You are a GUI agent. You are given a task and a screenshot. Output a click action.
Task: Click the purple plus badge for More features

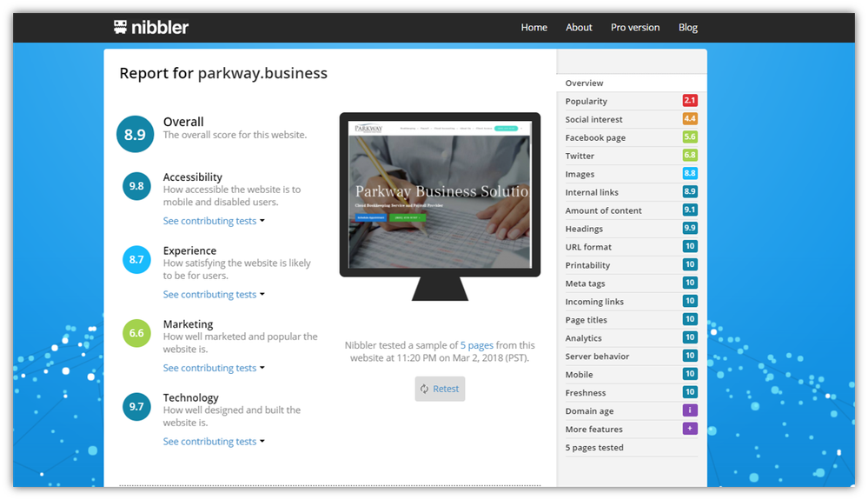(690, 429)
